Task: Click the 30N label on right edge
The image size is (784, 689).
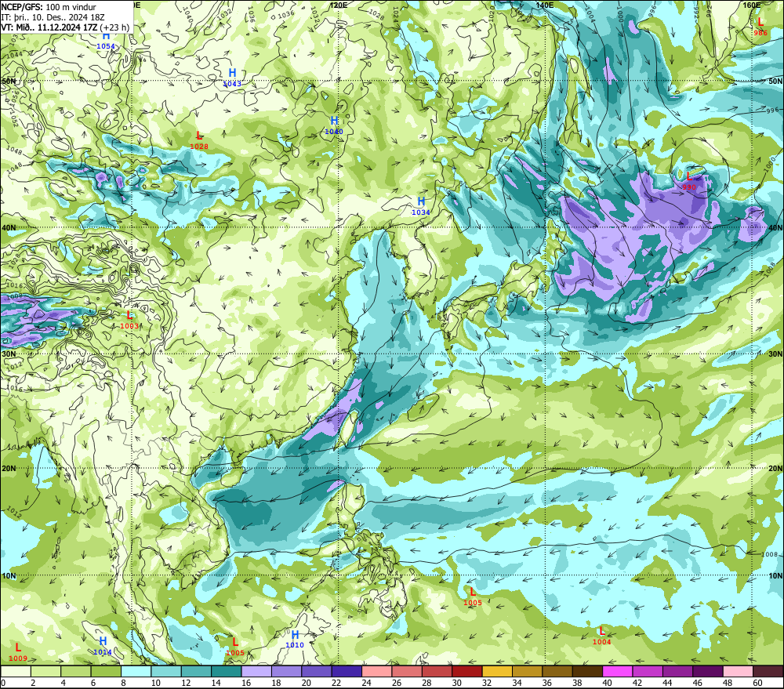Action: point(775,354)
